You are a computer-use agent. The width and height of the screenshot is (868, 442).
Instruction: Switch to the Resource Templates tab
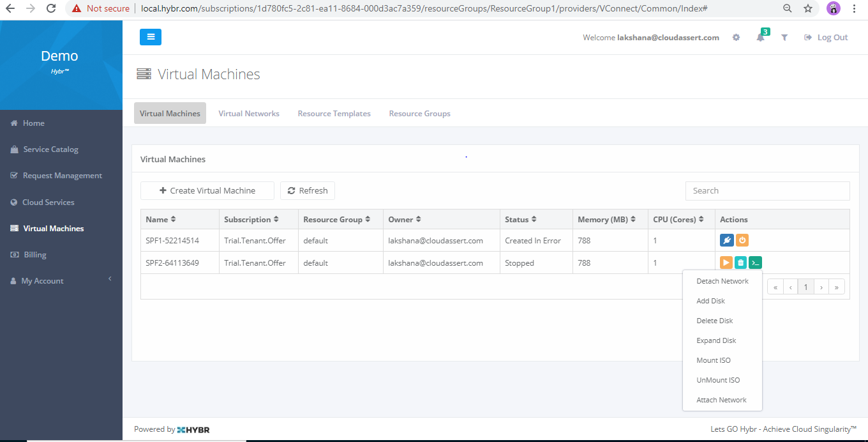[334, 113]
